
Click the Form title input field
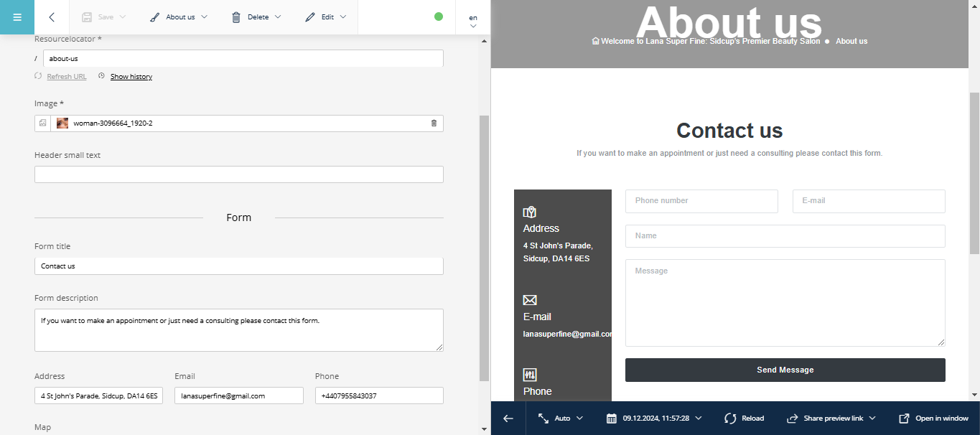(x=238, y=266)
